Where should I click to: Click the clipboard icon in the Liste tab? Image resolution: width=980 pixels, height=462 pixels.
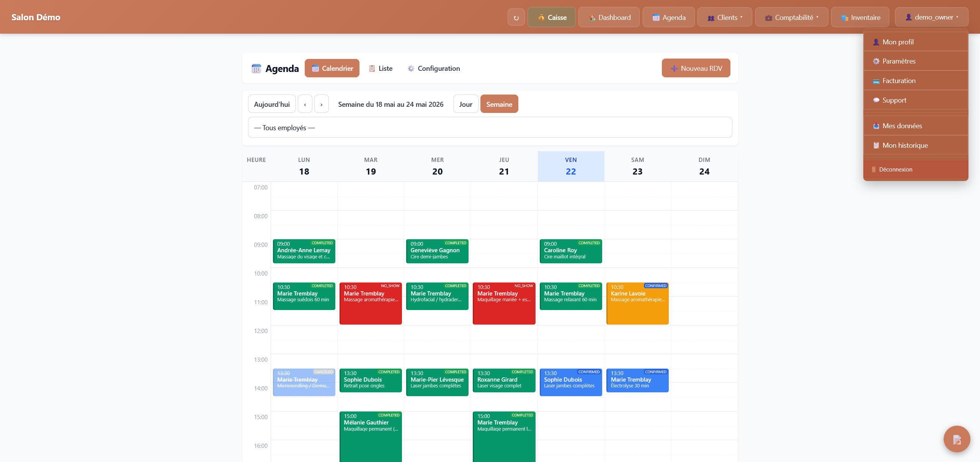pyautogui.click(x=372, y=69)
